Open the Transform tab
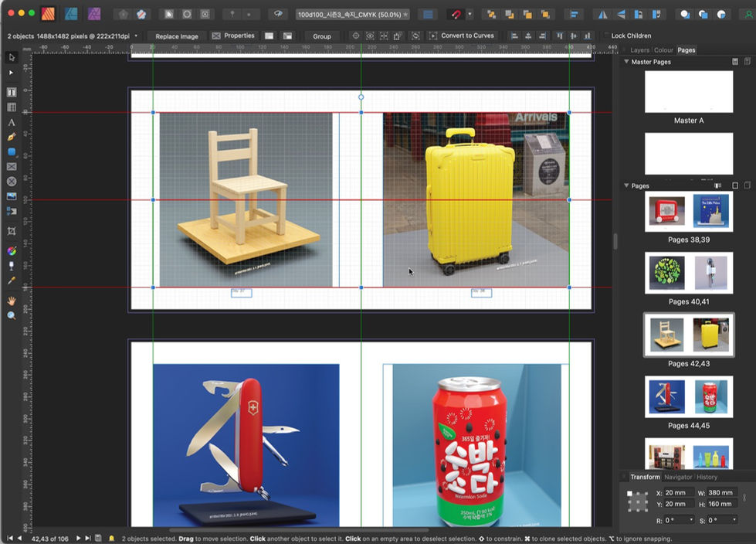Viewport: 756px width, 544px height. pos(645,477)
